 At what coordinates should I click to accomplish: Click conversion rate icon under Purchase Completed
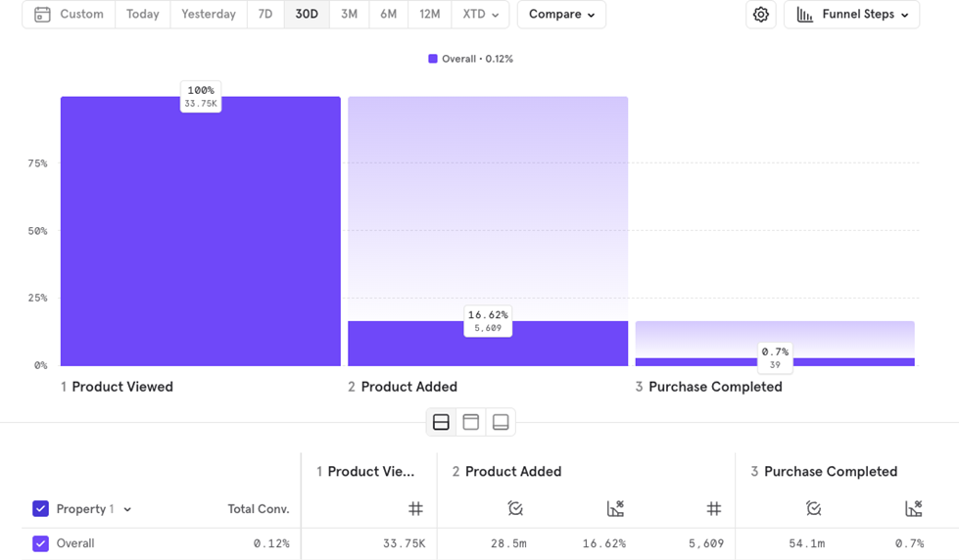pyautogui.click(x=913, y=508)
